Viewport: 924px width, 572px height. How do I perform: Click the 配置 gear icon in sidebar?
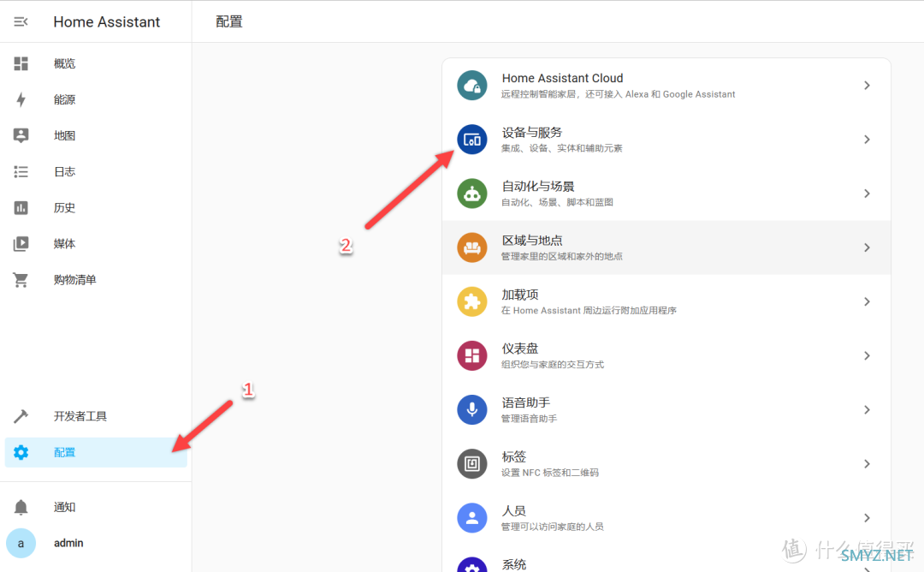click(21, 452)
